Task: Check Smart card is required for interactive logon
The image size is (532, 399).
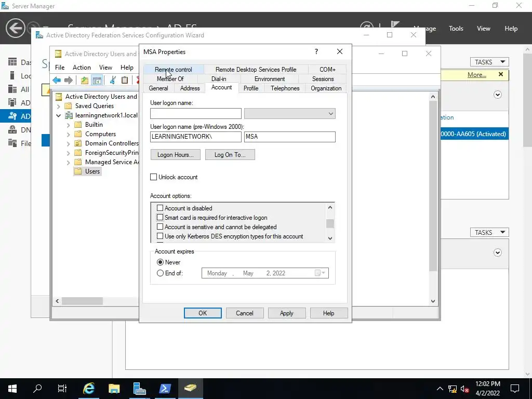Action: coord(160,217)
